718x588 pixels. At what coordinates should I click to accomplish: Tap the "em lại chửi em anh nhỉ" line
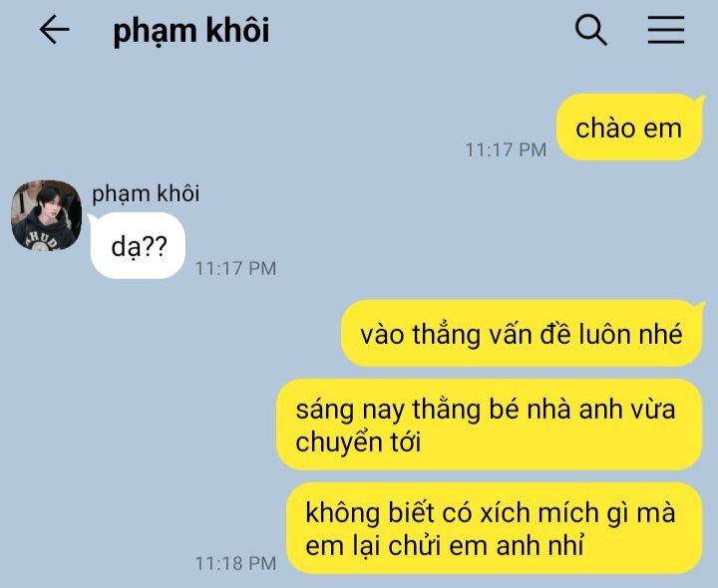[x=445, y=546]
